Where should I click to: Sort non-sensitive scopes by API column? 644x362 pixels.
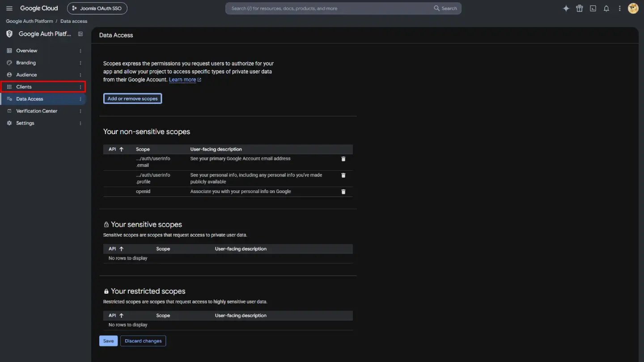coord(116,149)
